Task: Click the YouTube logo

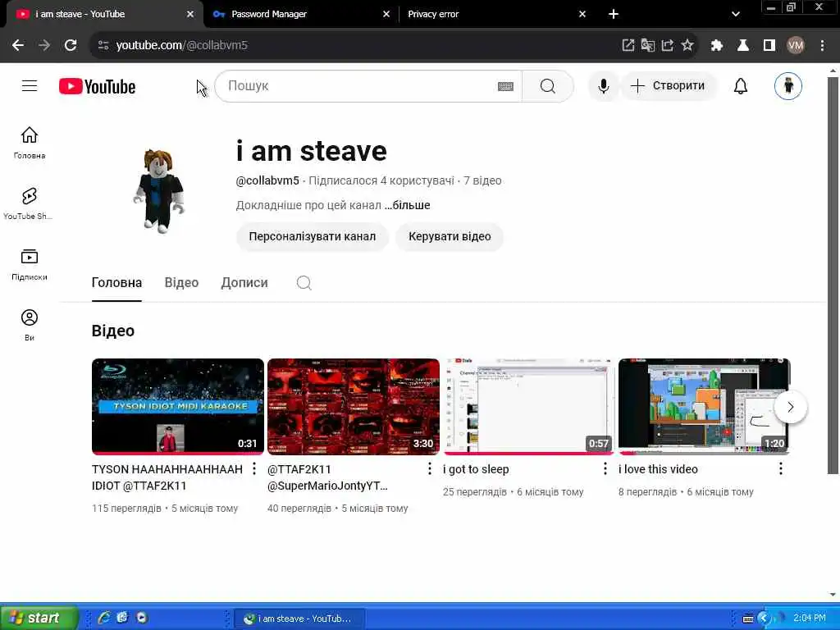Action: click(97, 86)
